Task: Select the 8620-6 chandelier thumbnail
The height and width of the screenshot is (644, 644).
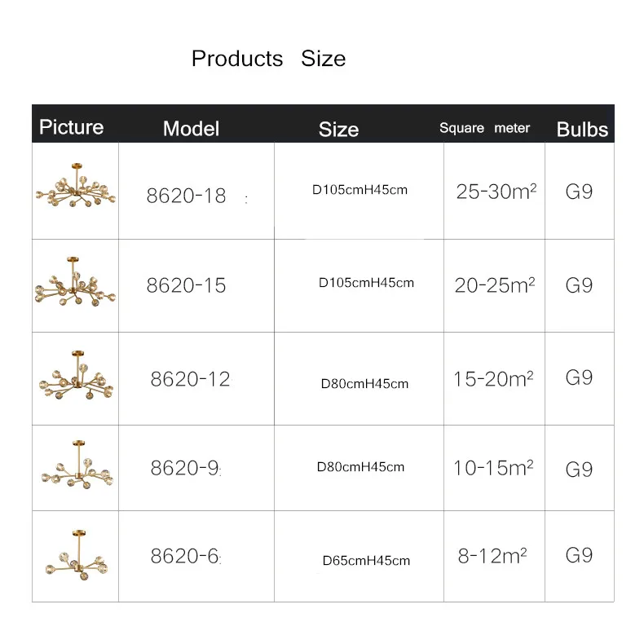Action: pos(77,555)
